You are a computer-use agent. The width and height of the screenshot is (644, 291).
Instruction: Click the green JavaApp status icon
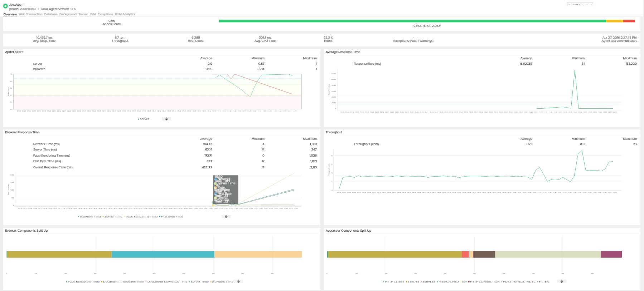coord(5,6)
